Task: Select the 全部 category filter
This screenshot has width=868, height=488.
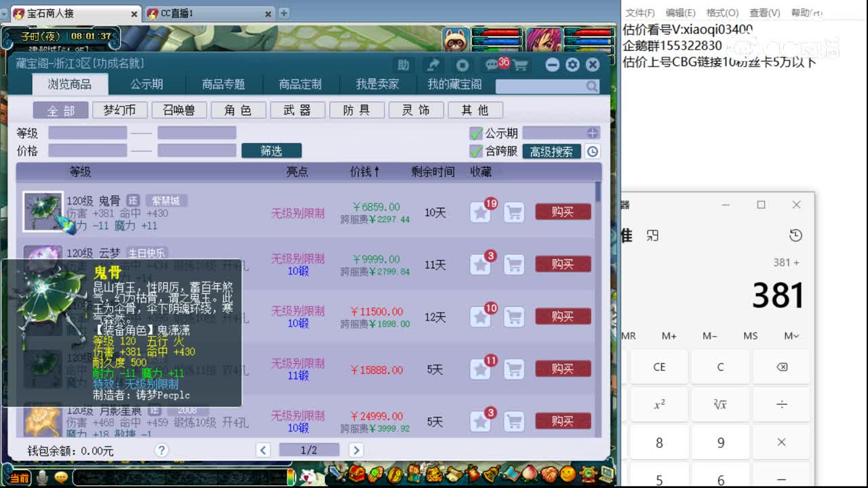Action: point(61,110)
